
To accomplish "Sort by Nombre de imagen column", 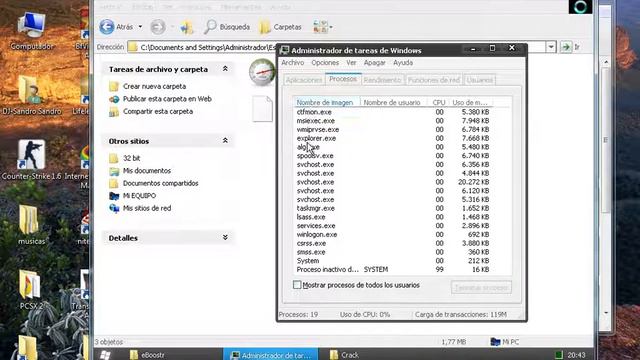I will coord(326,102).
